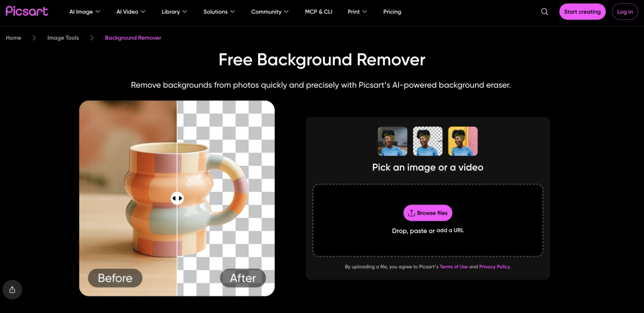Click the Before label on the mug image

[x=115, y=278]
